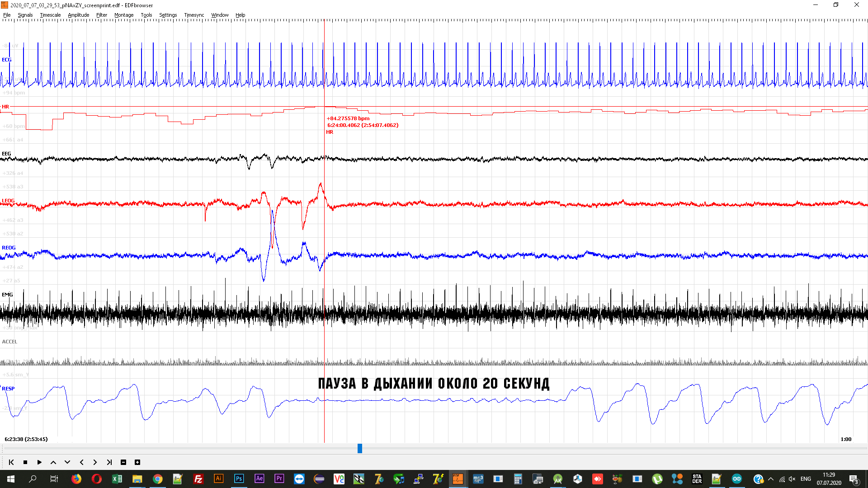Launch Premiere Pro from the taskbar
The width and height of the screenshot is (868, 488).
tap(279, 479)
